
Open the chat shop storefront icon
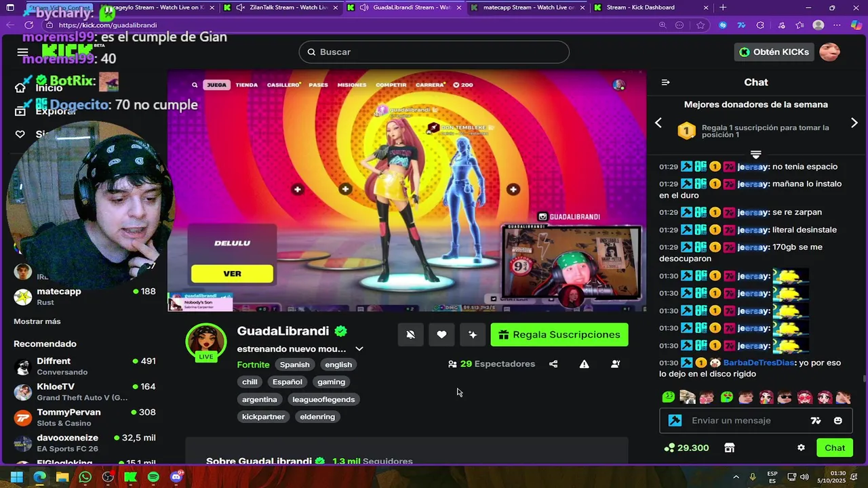[x=729, y=448]
